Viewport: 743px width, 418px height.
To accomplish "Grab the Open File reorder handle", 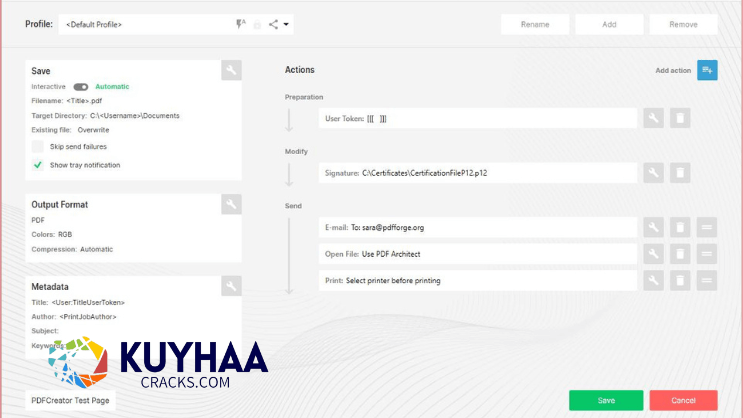I will tap(707, 254).
